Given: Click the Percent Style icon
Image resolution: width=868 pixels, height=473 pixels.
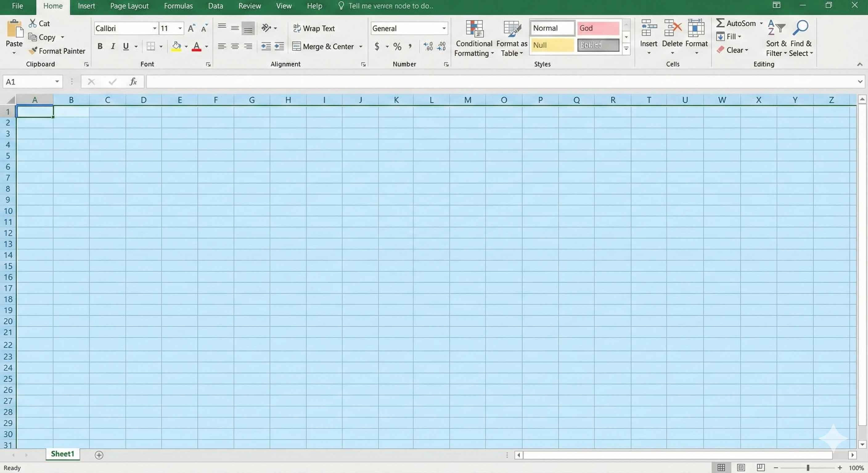Looking at the screenshot, I should (x=397, y=46).
